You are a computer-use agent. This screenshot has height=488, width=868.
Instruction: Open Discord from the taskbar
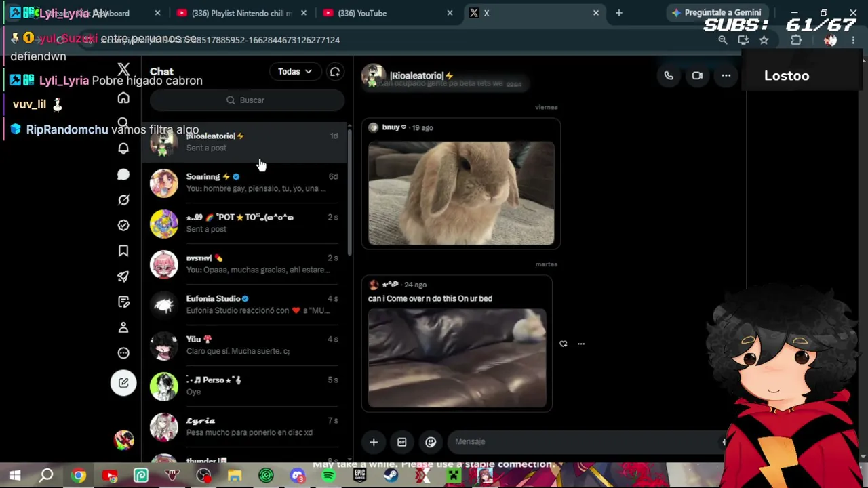(x=297, y=476)
